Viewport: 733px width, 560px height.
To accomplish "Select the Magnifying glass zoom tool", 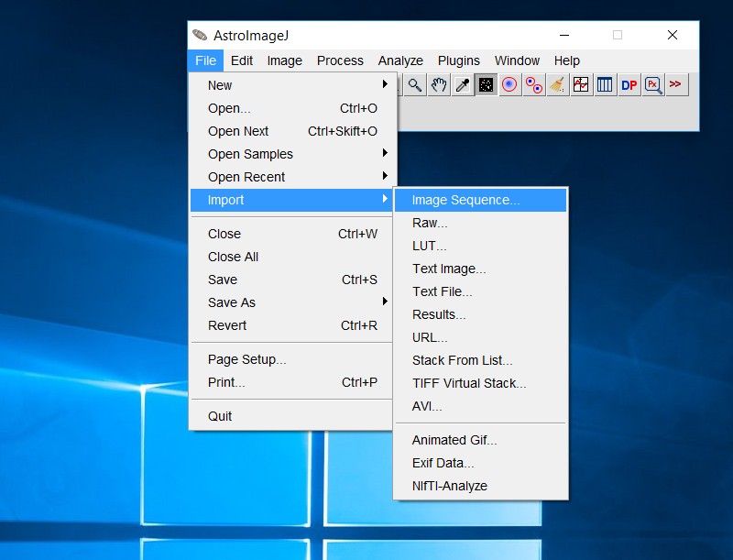I will pos(415,85).
